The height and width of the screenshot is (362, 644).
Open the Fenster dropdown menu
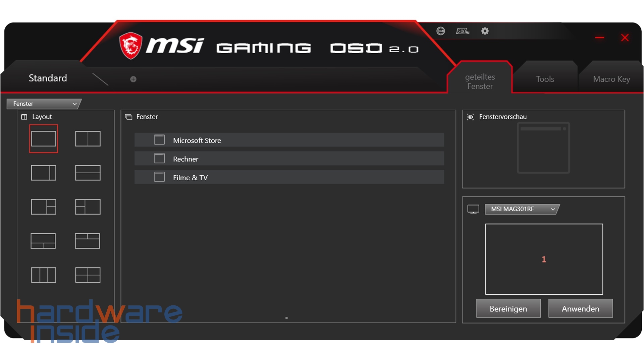[44, 104]
